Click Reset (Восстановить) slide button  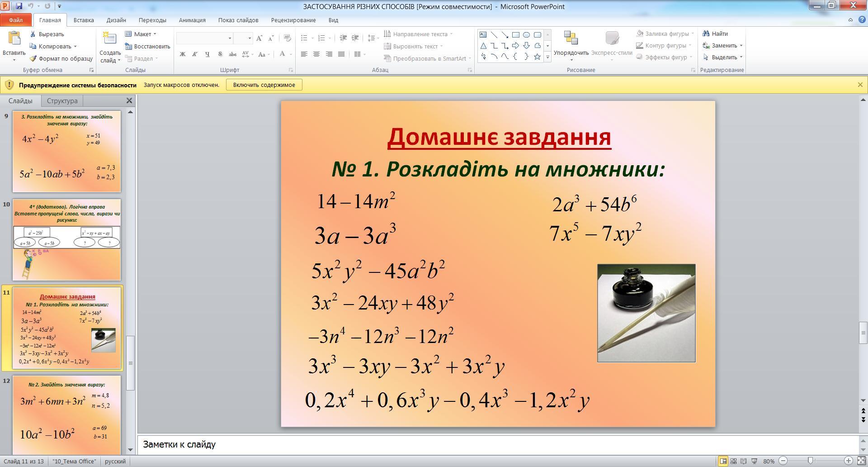147,46
